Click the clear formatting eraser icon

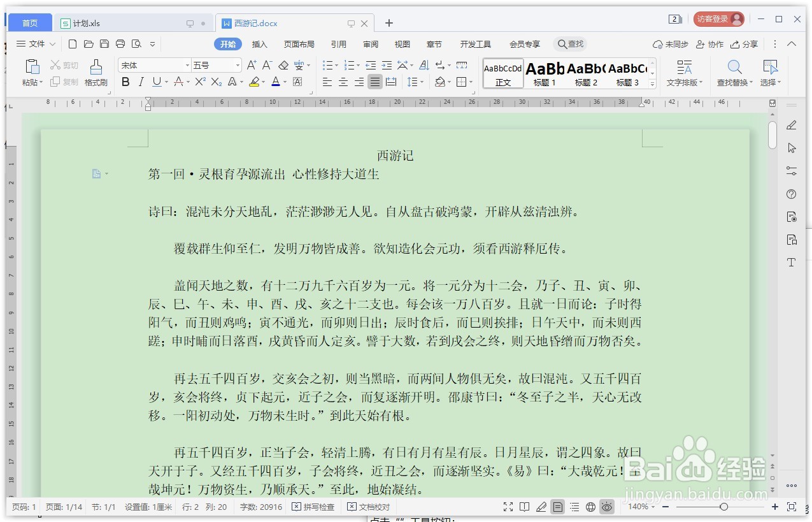[x=284, y=65]
